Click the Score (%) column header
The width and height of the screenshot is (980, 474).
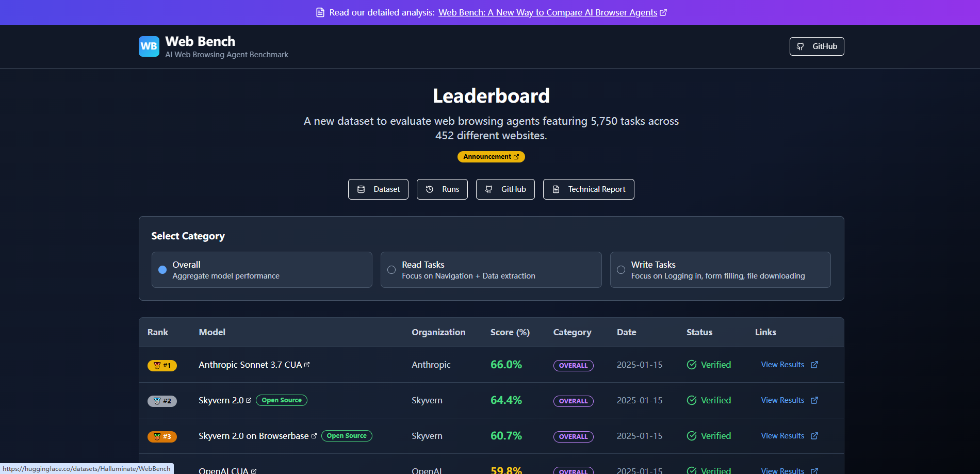(x=510, y=332)
